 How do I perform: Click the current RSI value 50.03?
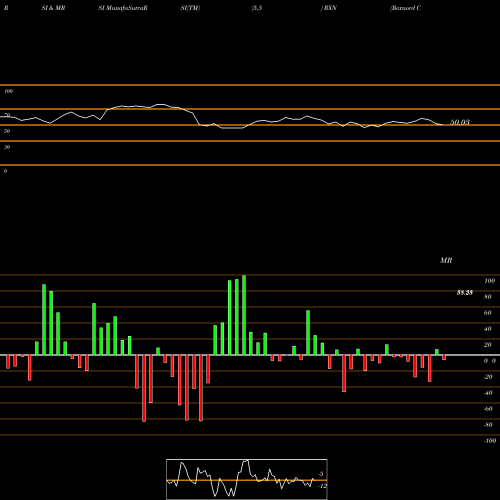[x=460, y=122]
